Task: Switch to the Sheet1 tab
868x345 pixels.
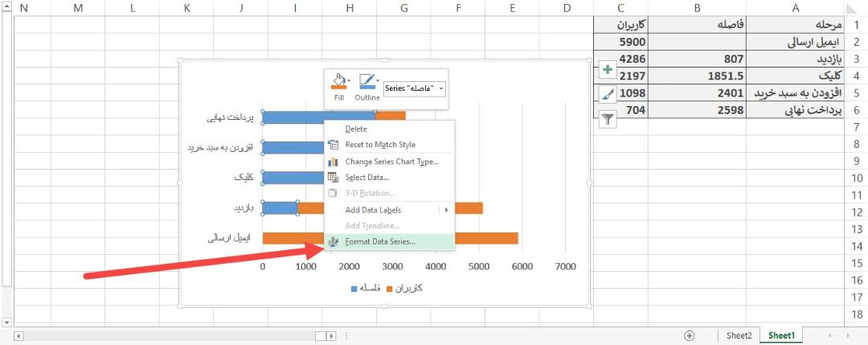Action: (x=781, y=335)
